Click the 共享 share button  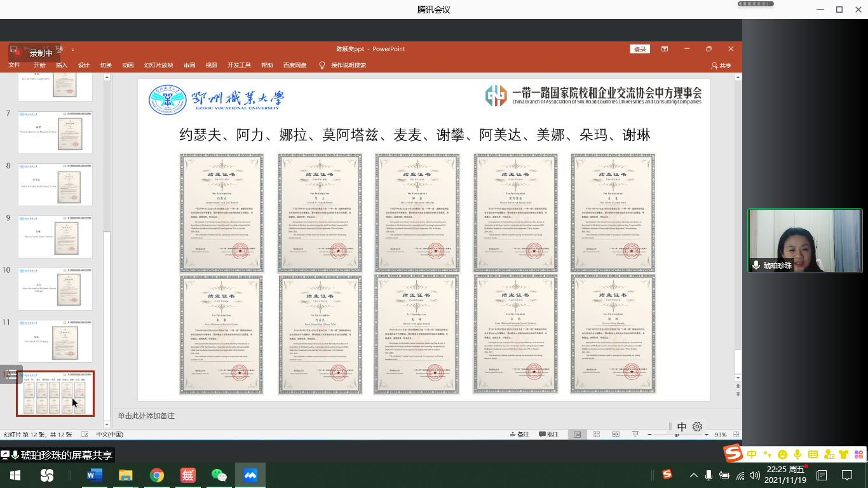[x=721, y=65]
